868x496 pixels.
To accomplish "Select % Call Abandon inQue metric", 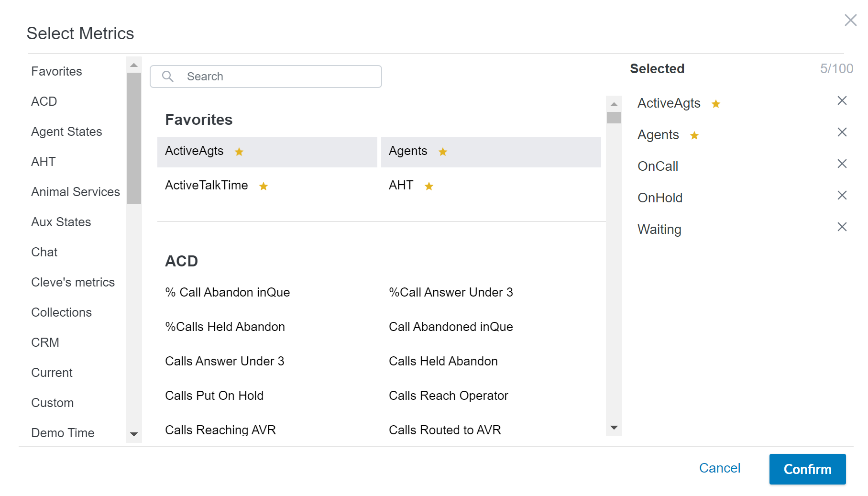I will (228, 292).
